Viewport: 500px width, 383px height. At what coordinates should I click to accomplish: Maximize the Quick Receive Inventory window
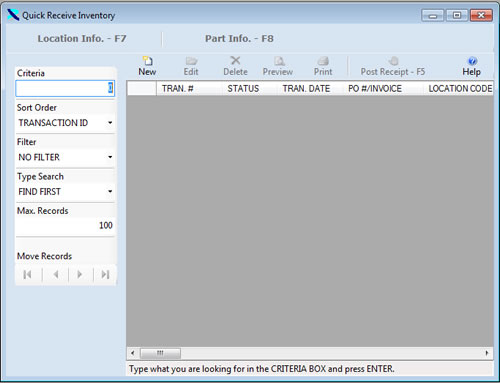(457, 16)
